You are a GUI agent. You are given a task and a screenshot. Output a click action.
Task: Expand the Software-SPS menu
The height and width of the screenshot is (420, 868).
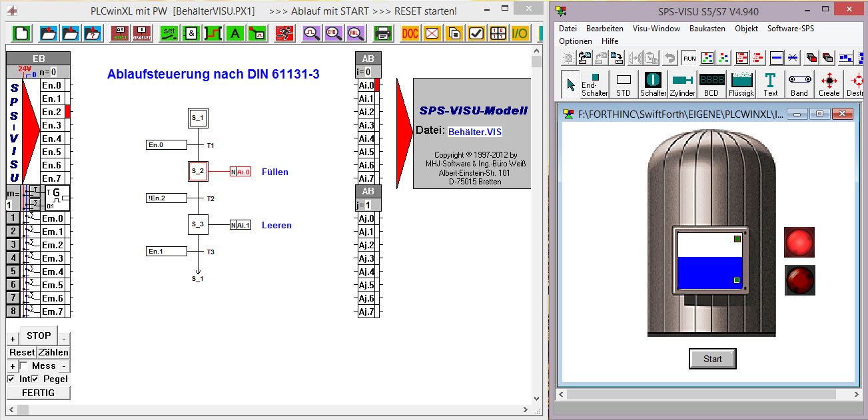(x=790, y=29)
